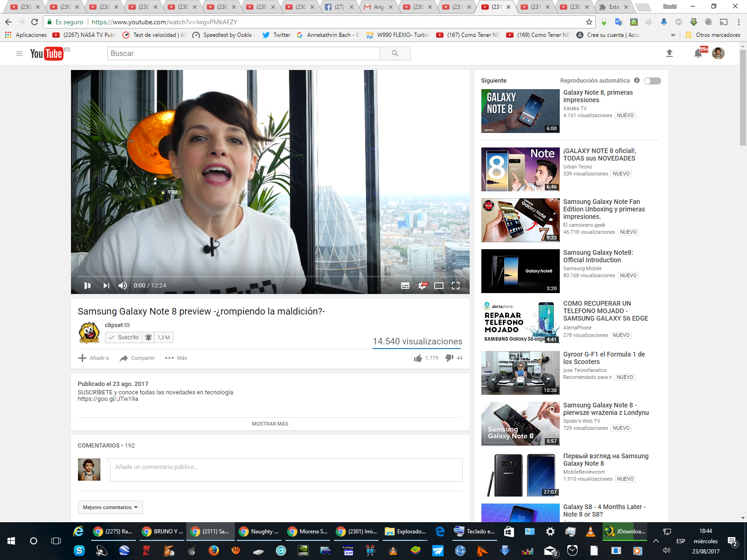Image resolution: width=747 pixels, height=560 pixels.
Task: Toggle subtitles in the video player
Action: 405,286
